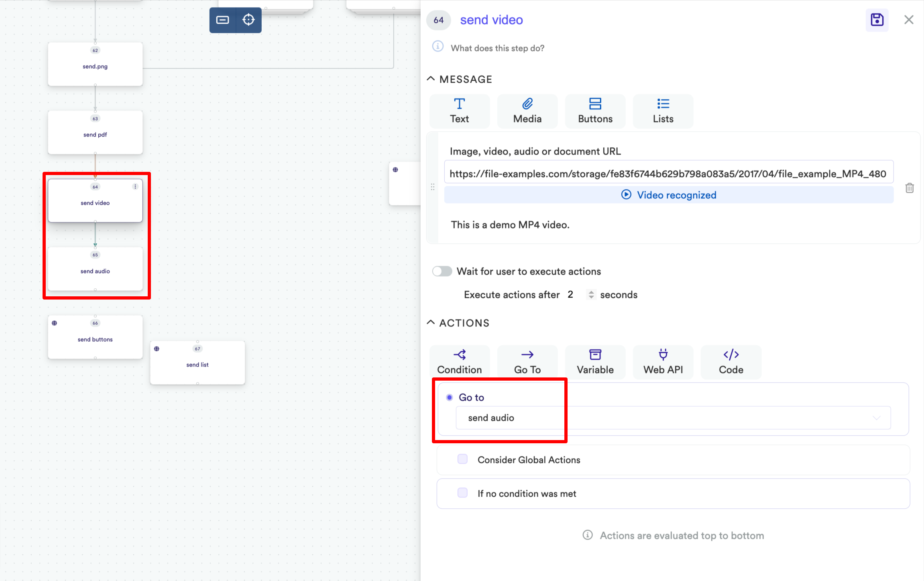The image size is (924, 581).
Task: Select the Buttons message tab
Action: (595, 111)
